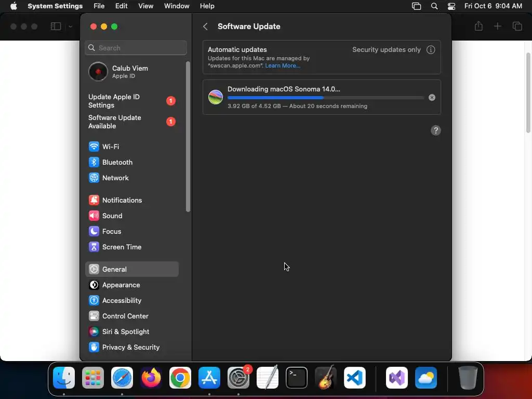Screen dimensions: 532x399
Task: Click the download progress bar
Action: coord(326,98)
